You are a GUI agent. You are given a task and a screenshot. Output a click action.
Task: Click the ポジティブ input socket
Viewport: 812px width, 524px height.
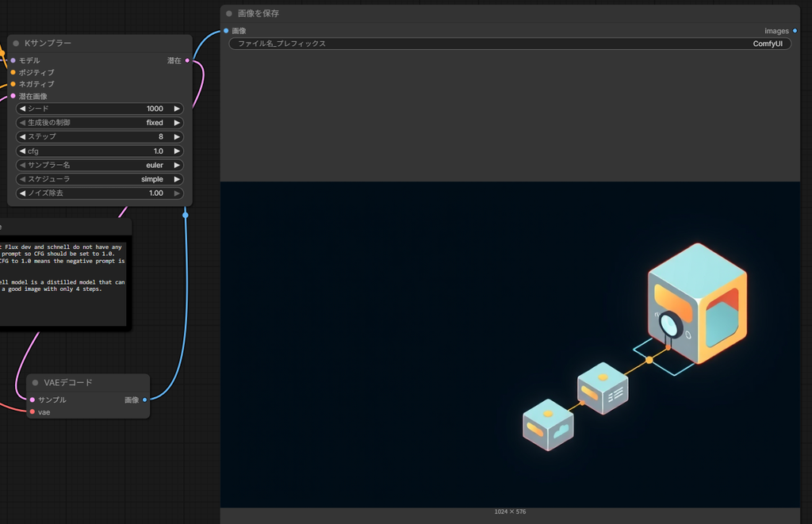(13, 72)
